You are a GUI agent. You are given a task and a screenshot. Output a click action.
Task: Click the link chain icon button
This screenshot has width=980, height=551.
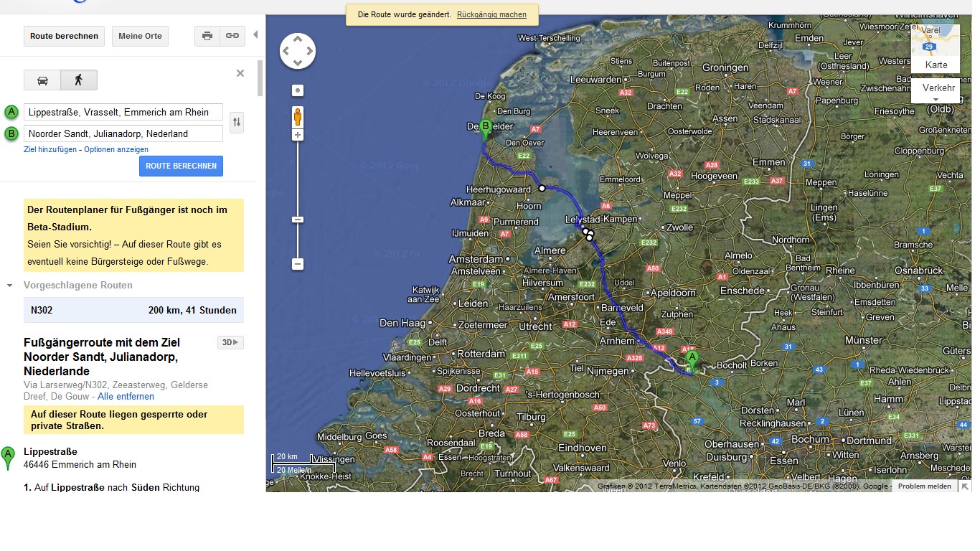pyautogui.click(x=232, y=36)
